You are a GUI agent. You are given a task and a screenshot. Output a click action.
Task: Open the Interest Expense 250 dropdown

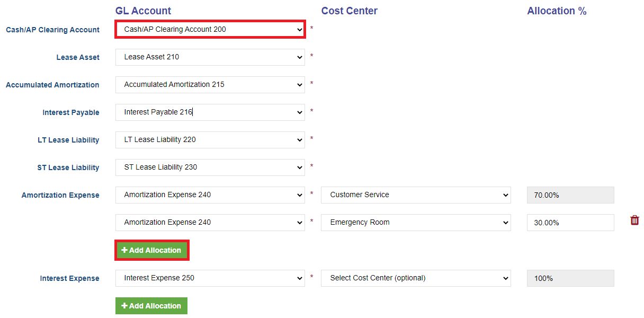(210, 278)
